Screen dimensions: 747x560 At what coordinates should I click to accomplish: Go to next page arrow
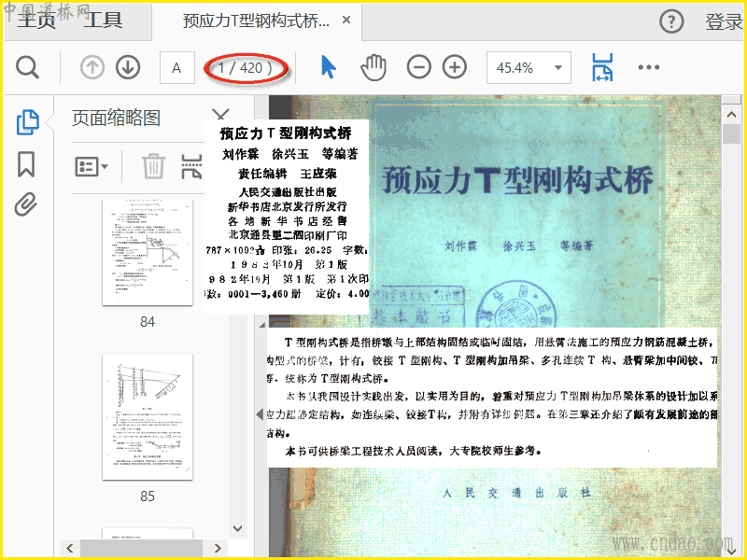click(128, 67)
